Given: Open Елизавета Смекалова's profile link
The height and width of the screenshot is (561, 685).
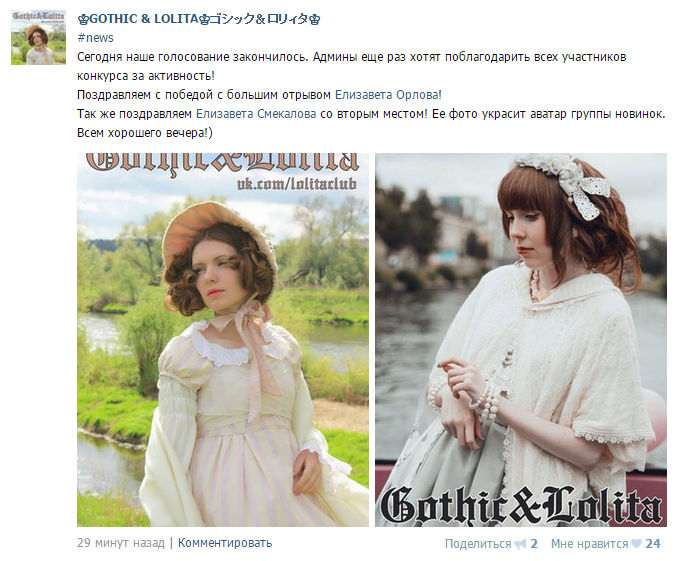Looking at the screenshot, I should coord(256,114).
